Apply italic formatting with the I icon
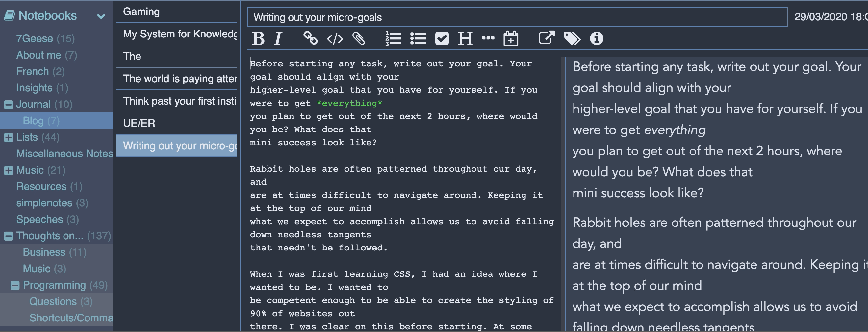This screenshot has width=868, height=332. (x=278, y=38)
